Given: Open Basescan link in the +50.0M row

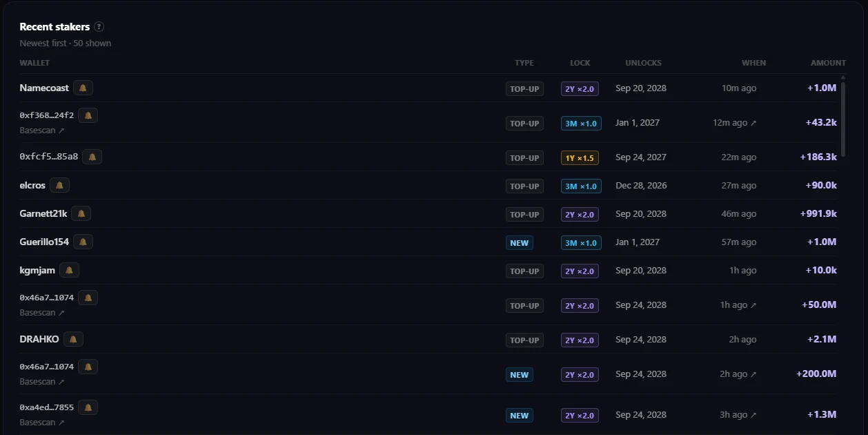Looking at the screenshot, I should point(42,313).
